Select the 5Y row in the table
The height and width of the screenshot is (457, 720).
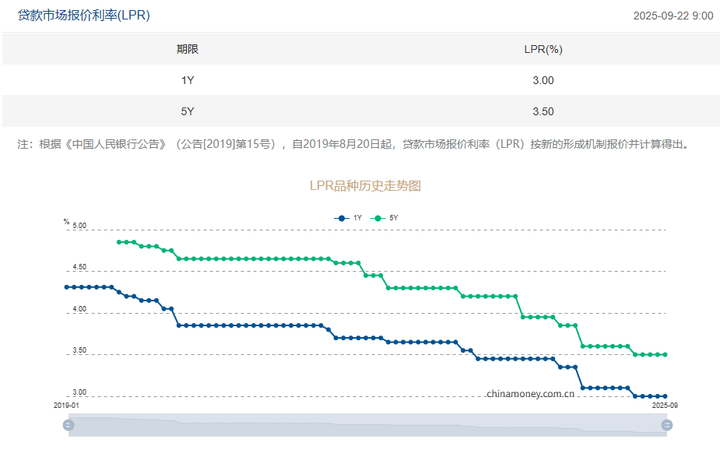coord(187,111)
